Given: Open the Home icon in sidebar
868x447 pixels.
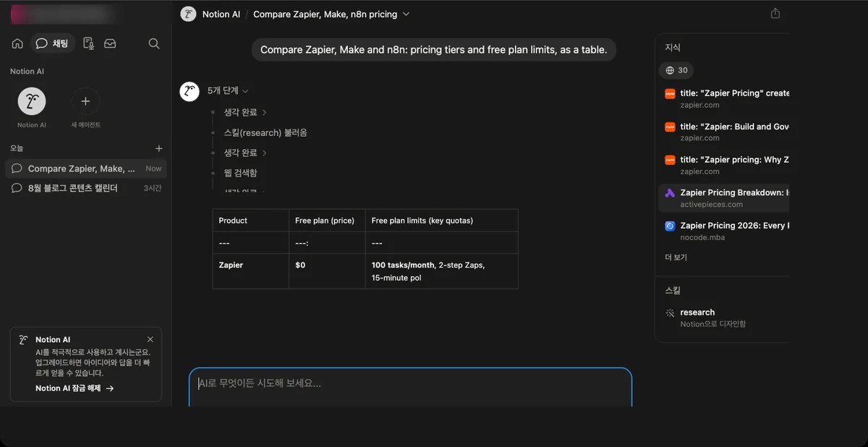Looking at the screenshot, I should 17,43.
